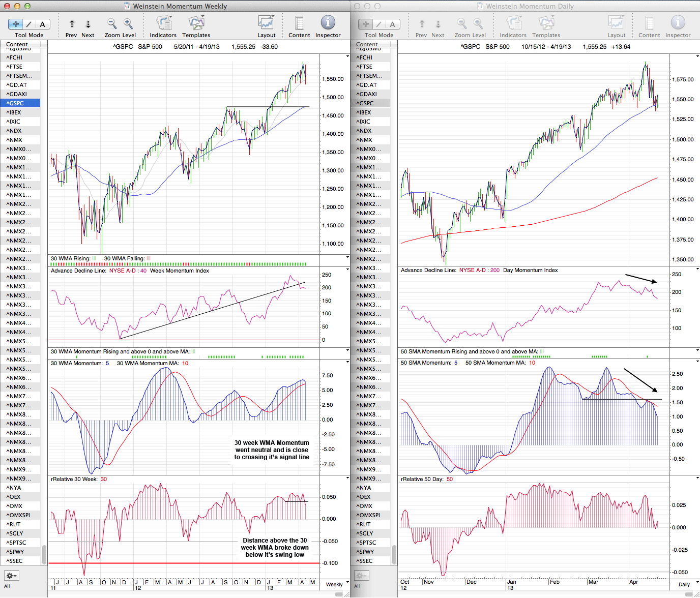Open the Daily period dropdown

687,584
